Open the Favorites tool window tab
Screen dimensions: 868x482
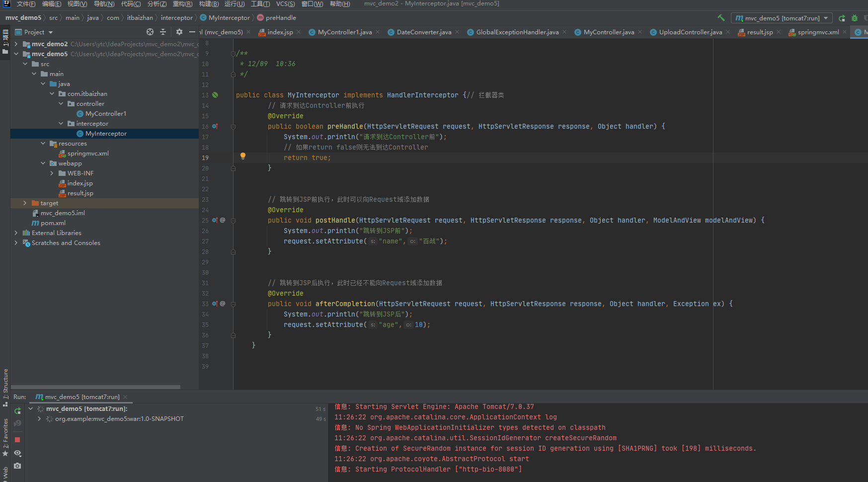point(5,437)
